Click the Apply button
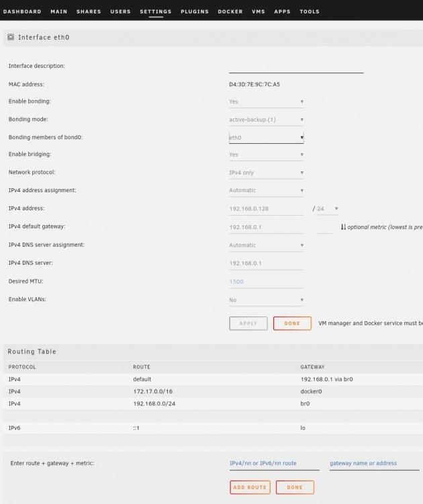Image resolution: width=423 pixels, height=504 pixels. (x=248, y=323)
